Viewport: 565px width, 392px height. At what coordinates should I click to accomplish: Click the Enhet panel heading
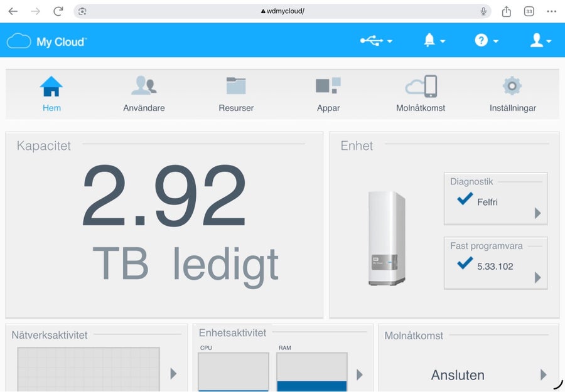click(x=357, y=146)
